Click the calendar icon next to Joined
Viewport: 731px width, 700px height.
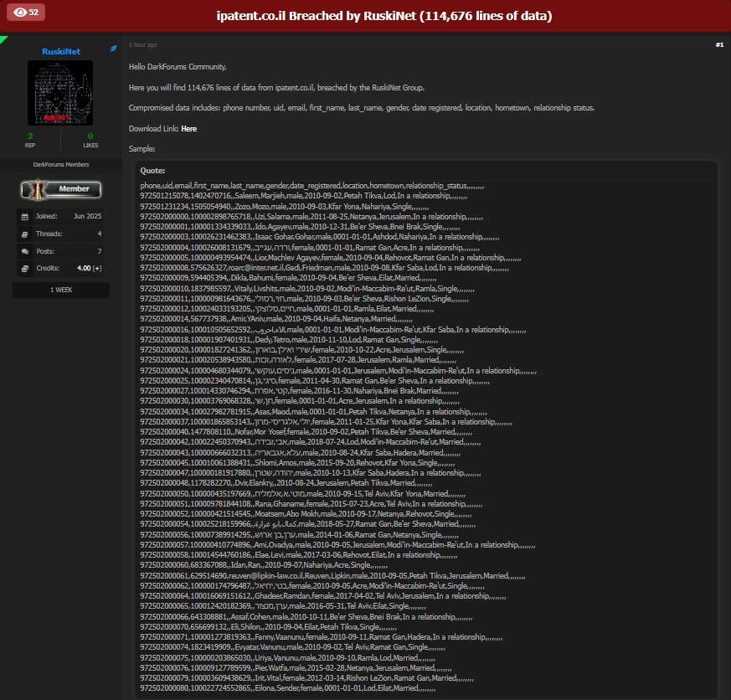click(x=25, y=217)
